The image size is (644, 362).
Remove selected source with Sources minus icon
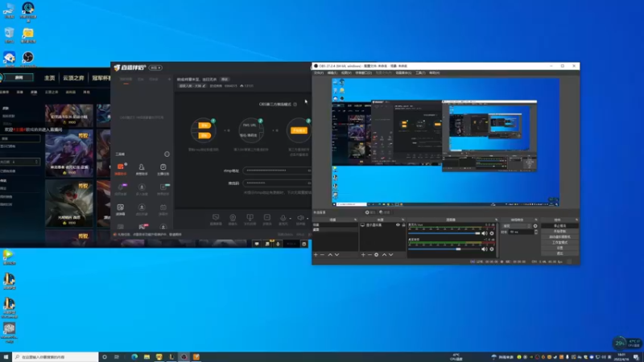369,255
